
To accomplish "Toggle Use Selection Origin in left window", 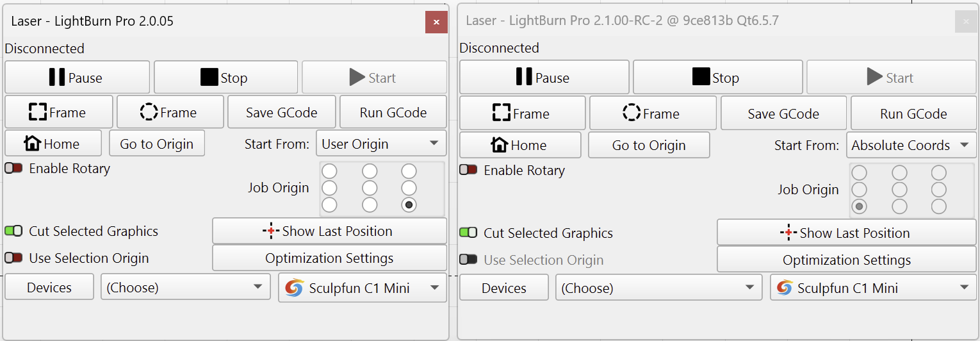I will [13, 258].
